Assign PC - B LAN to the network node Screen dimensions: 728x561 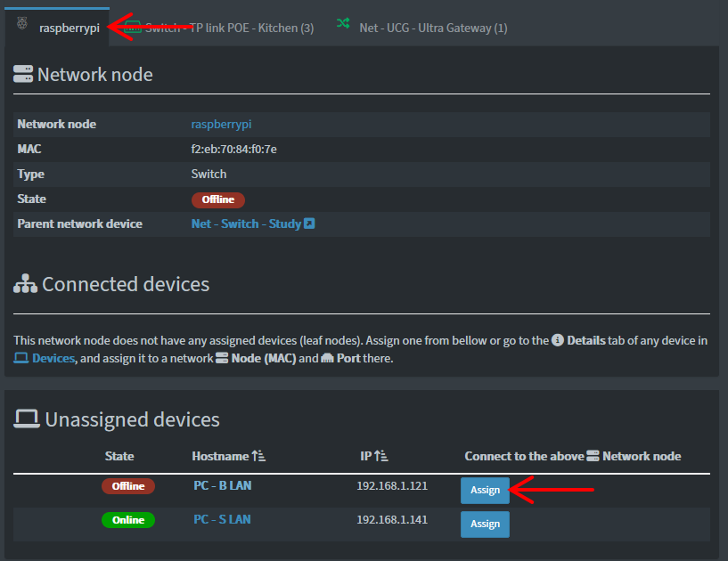485,490
